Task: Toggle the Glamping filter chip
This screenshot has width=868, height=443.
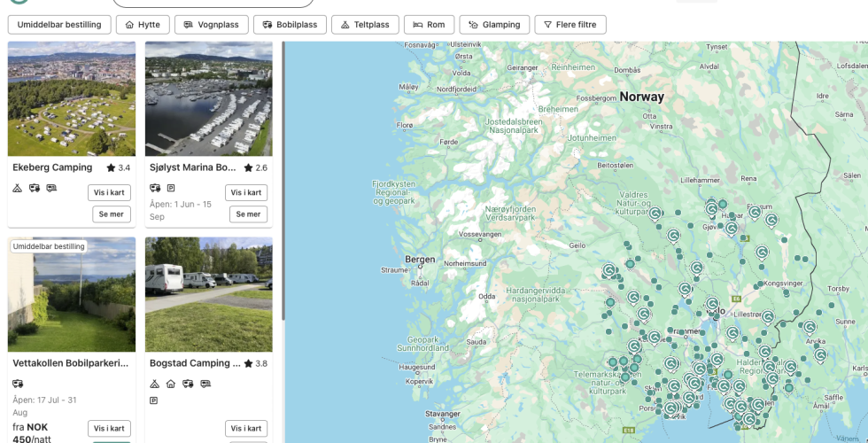Action: coord(494,25)
